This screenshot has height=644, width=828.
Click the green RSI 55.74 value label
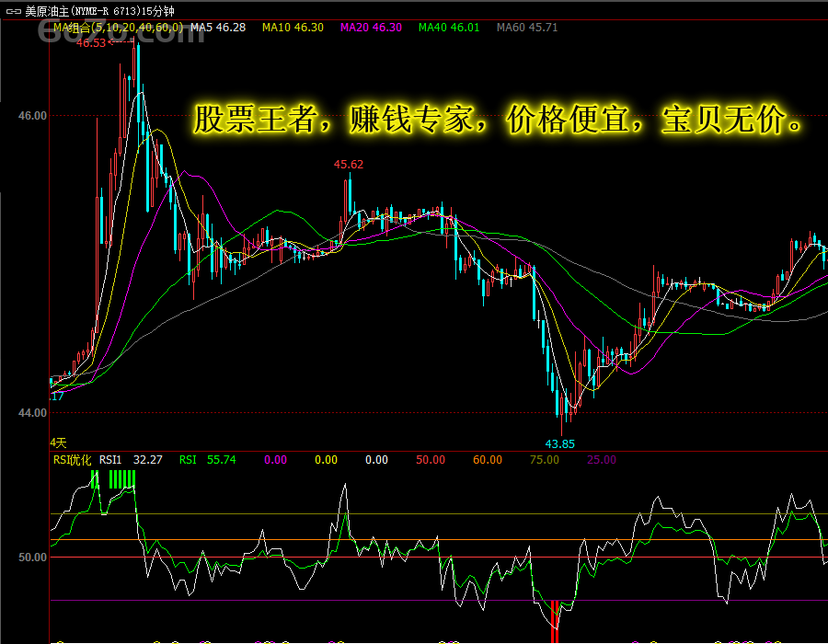tap(207, 459)
